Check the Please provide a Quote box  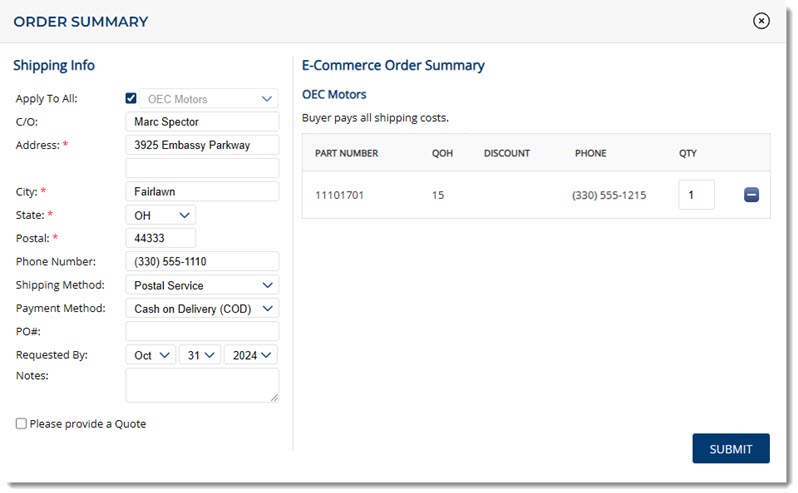pos(21,423)
